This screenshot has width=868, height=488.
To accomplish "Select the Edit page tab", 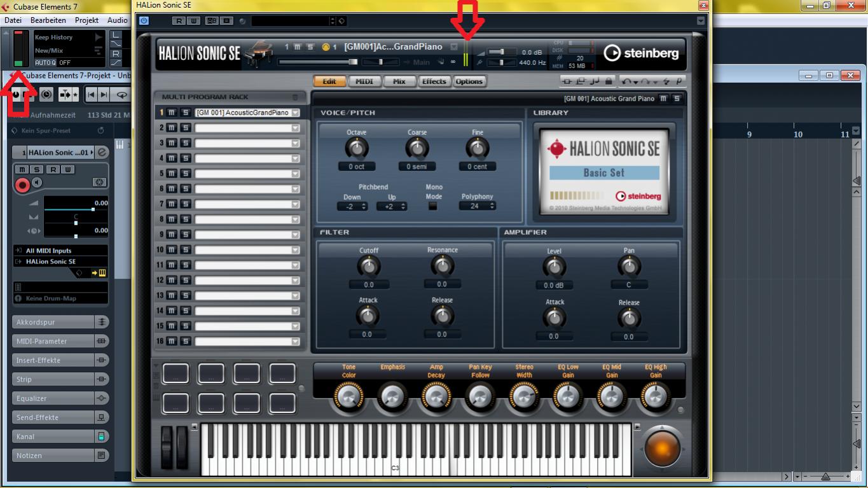I will coord(329,81).
